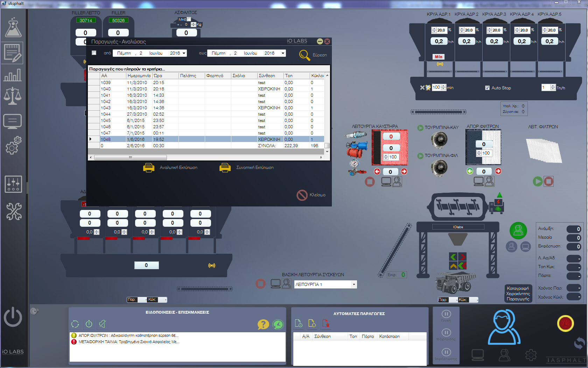The height and width of the screenshot is (368, 588).
Task: Click the yellow question mark help icon
Action: (263, 324)
